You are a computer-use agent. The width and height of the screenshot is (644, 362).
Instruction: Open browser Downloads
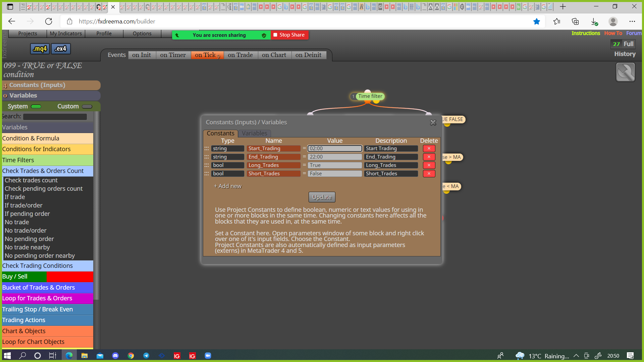[594, 21]
